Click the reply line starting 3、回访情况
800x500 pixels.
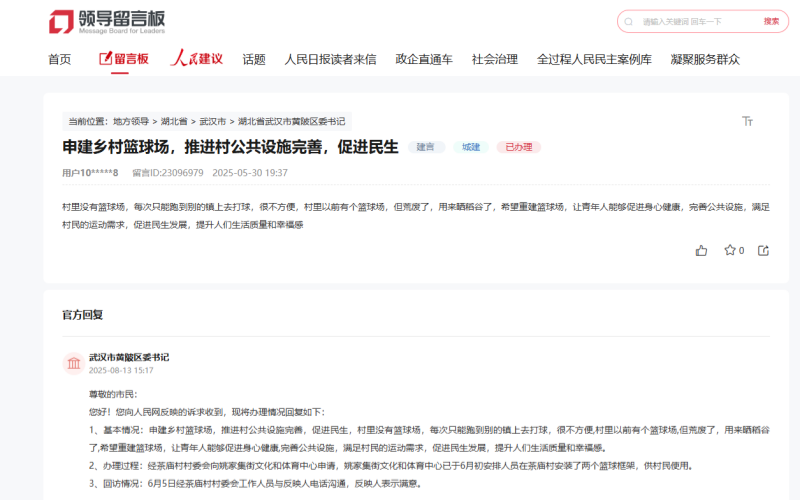pos(256,484)
